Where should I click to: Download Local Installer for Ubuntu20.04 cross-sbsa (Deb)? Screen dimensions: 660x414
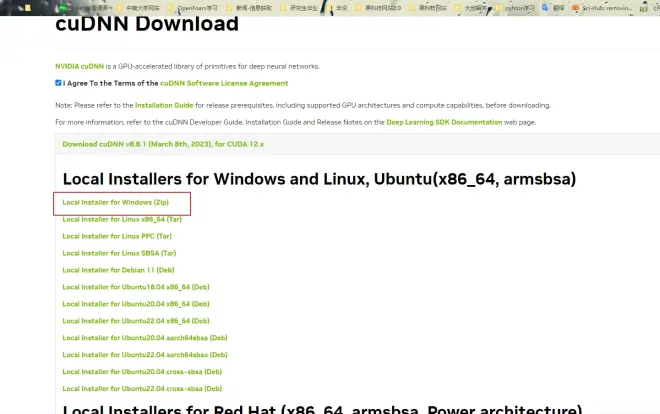tap(142, 372)
